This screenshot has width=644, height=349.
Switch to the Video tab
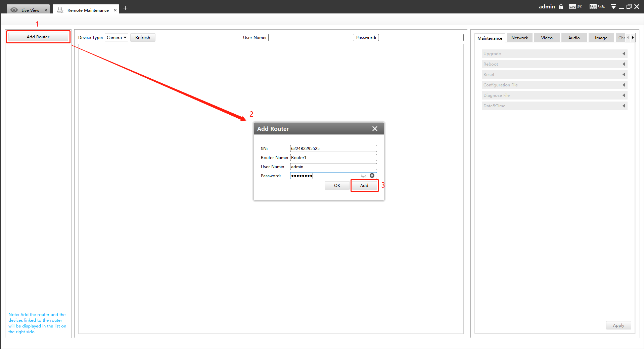(547, 38)
